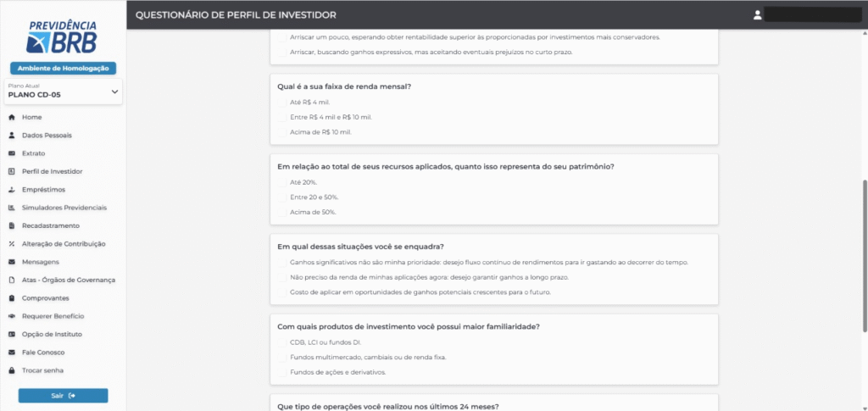The height and width of the screenshot is (411, 868).
Task: Click the Ambiente de Homologação badge
Action: 63,68
